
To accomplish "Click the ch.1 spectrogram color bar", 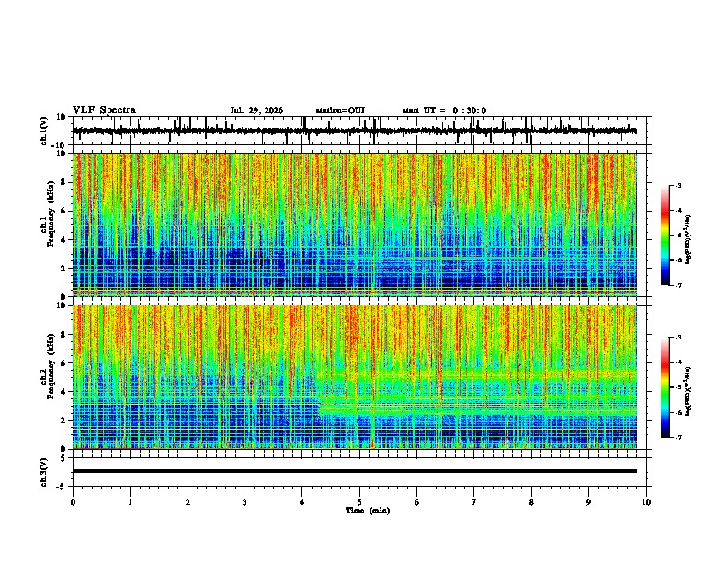I will [665, 236].
